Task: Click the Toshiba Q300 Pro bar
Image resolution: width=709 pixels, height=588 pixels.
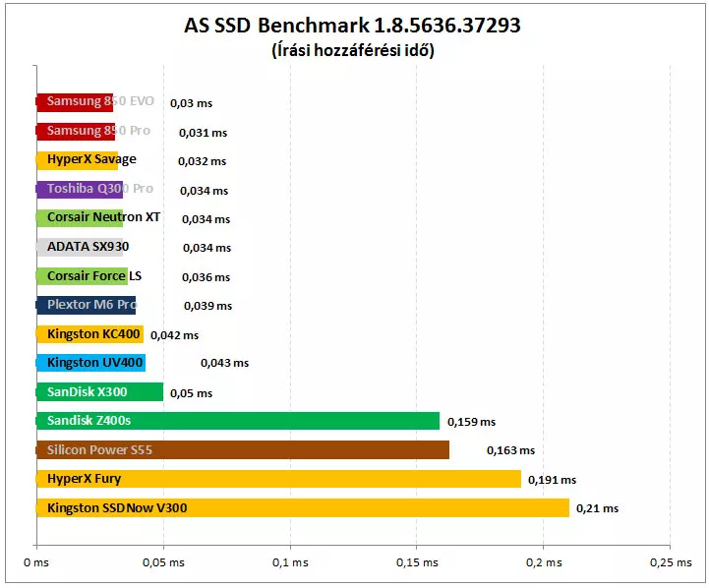Action: click(80, 190)
